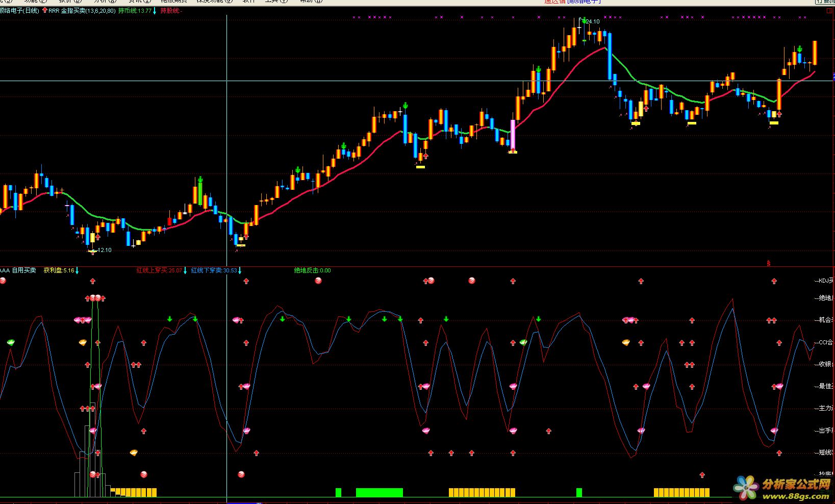Click the 持股线 label in red
The height and width of the screenshot is (504, 835).
(x=171, y=10)
